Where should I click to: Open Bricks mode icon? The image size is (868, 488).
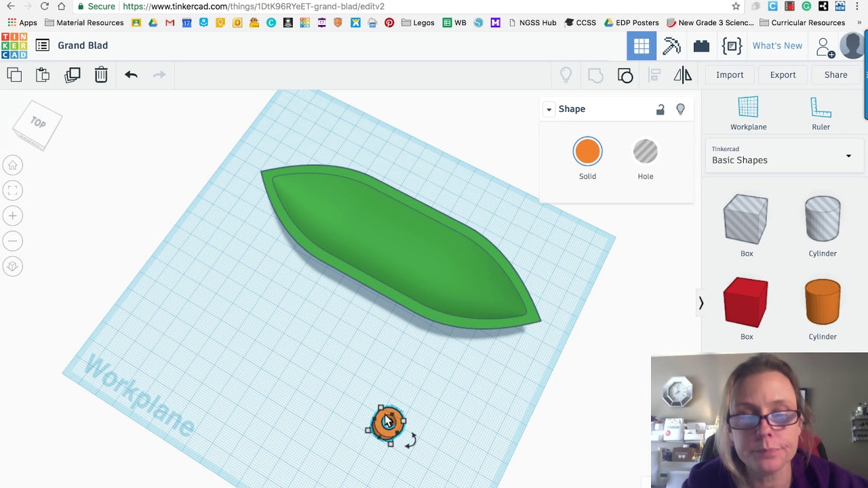(x=701, y=45)
